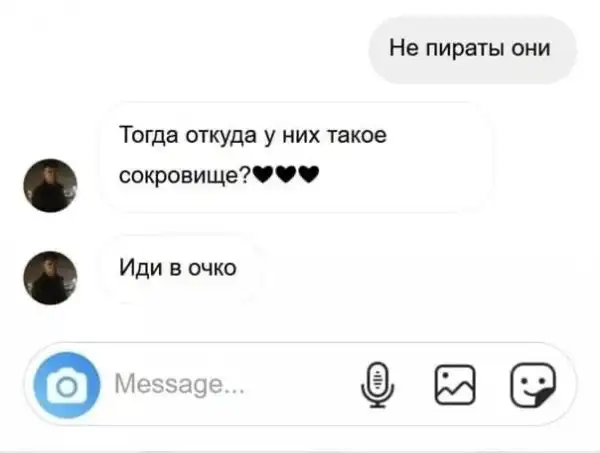
Task: Click the word "они" in the gray bubble
Action: (531, 49)
